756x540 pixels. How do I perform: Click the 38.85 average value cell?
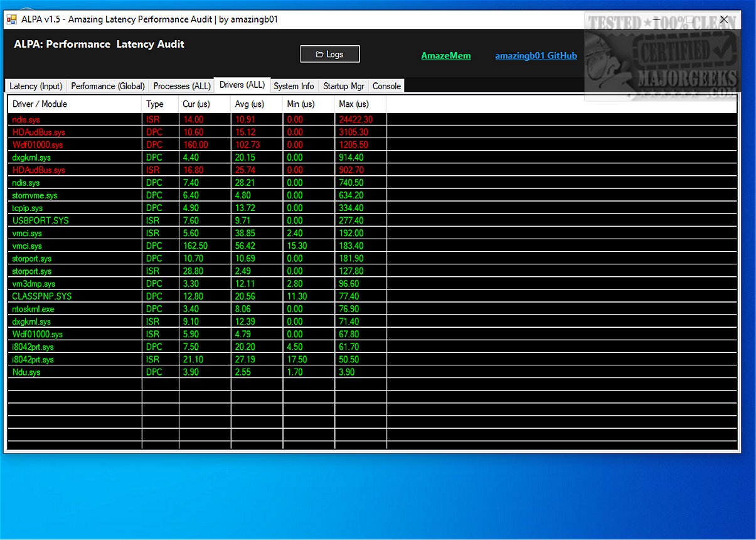tap(257, 233)
